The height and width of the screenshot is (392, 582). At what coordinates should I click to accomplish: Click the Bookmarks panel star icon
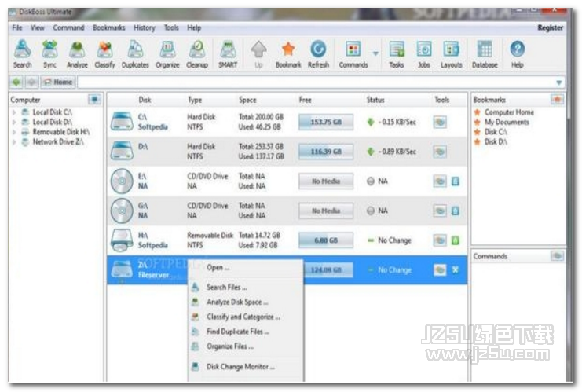(557, 100)
